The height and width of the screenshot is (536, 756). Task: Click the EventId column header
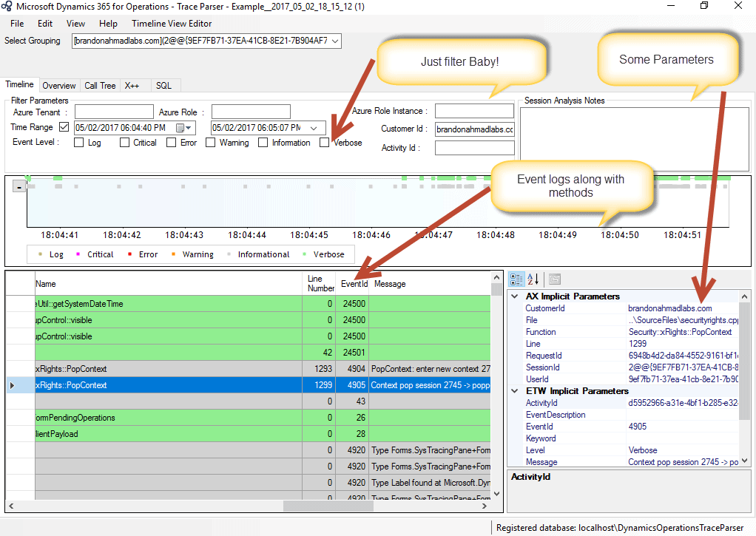coord(354,284)
